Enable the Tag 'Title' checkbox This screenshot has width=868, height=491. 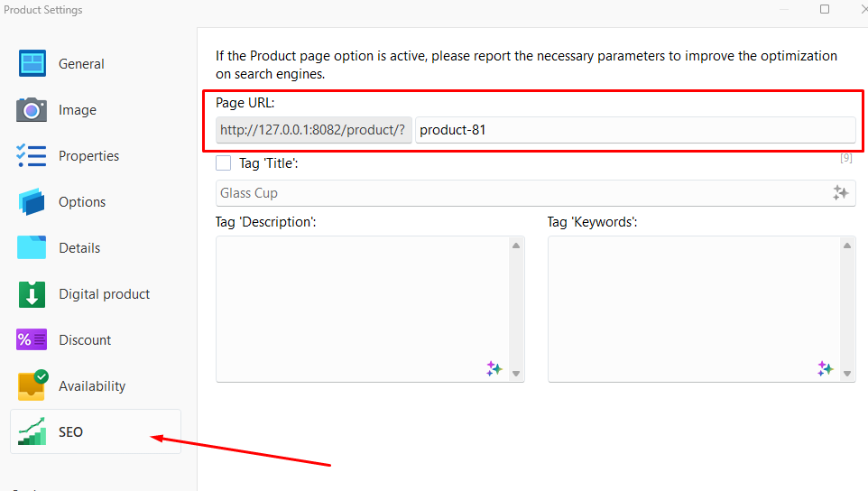point(224,163)
